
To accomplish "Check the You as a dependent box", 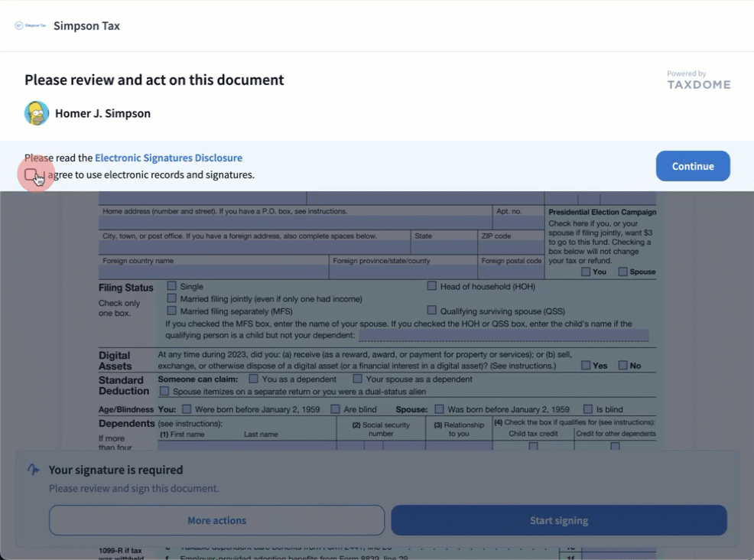I will point(253,379).
